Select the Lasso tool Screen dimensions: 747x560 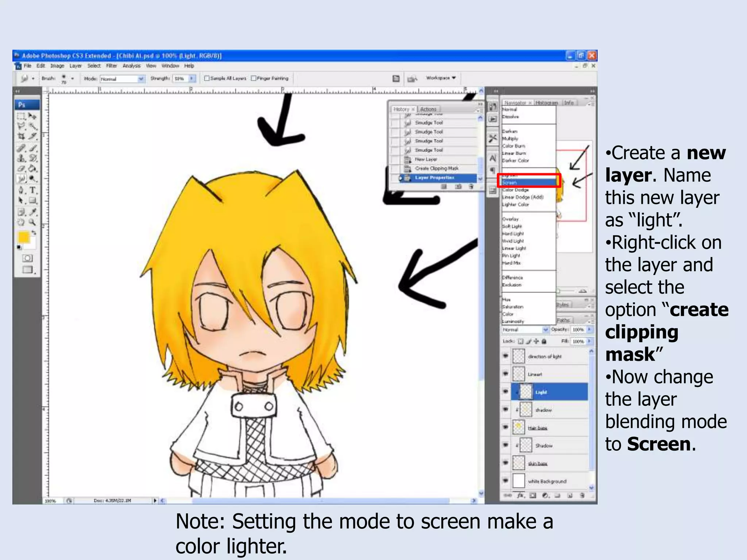(x=21, y=126)
